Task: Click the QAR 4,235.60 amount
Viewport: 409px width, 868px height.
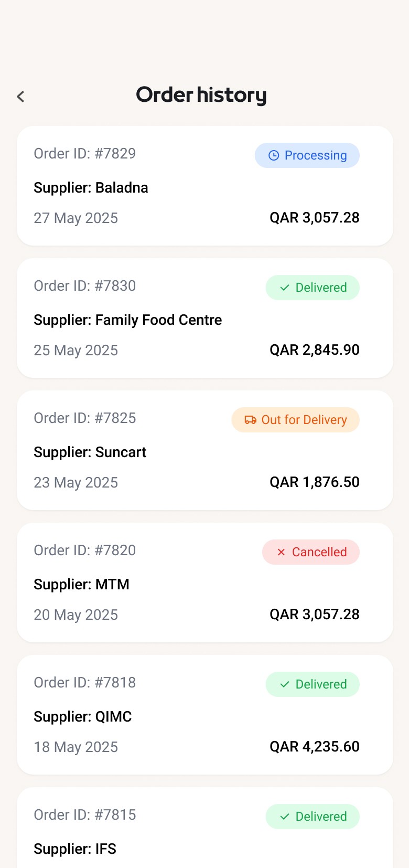Action: click(315, 746)
